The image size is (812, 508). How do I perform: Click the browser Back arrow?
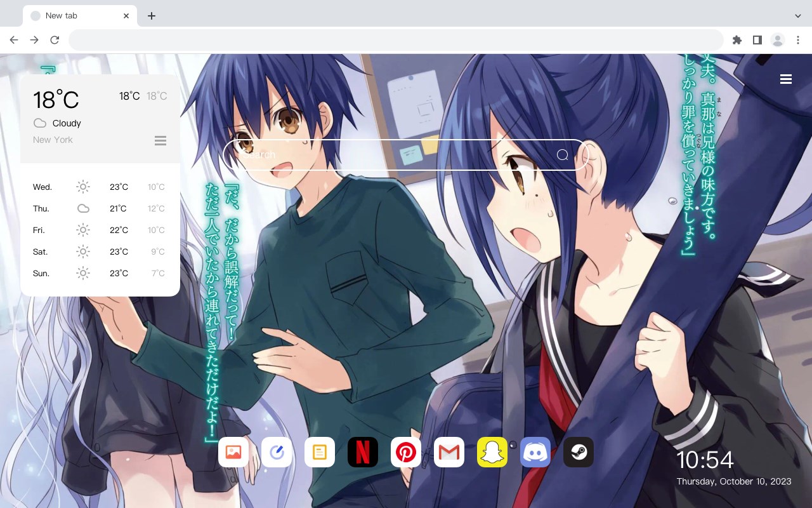pos(14,40)
